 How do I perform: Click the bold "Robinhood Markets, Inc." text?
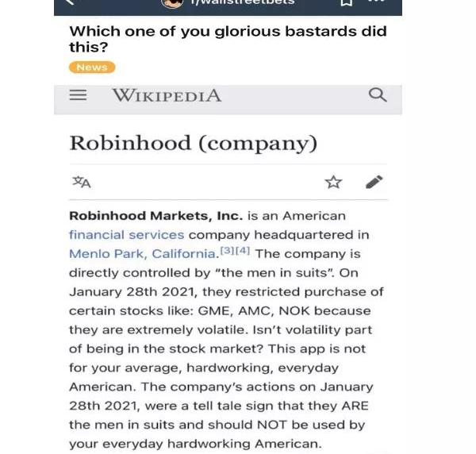(x=155, y=216)
